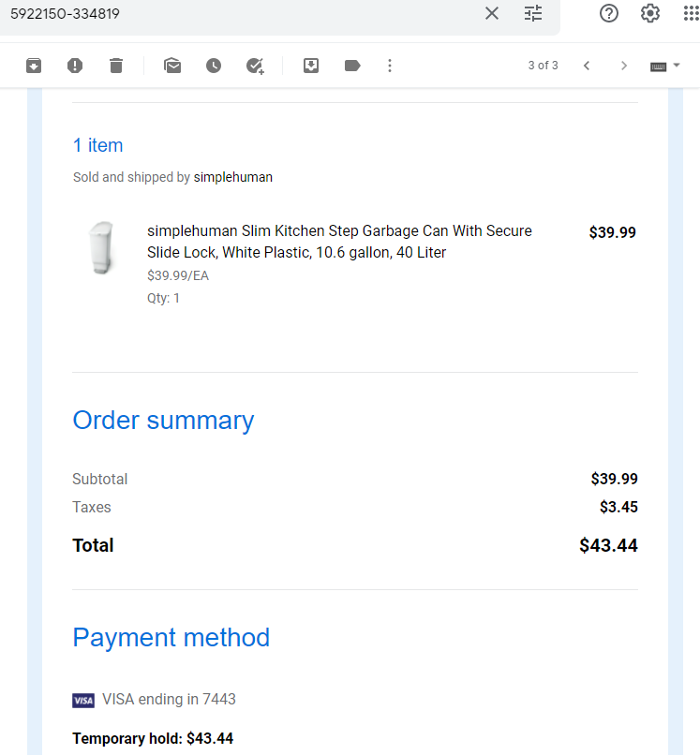Go to the newer email arrow

pyautogui.click(x=587, y=66)
